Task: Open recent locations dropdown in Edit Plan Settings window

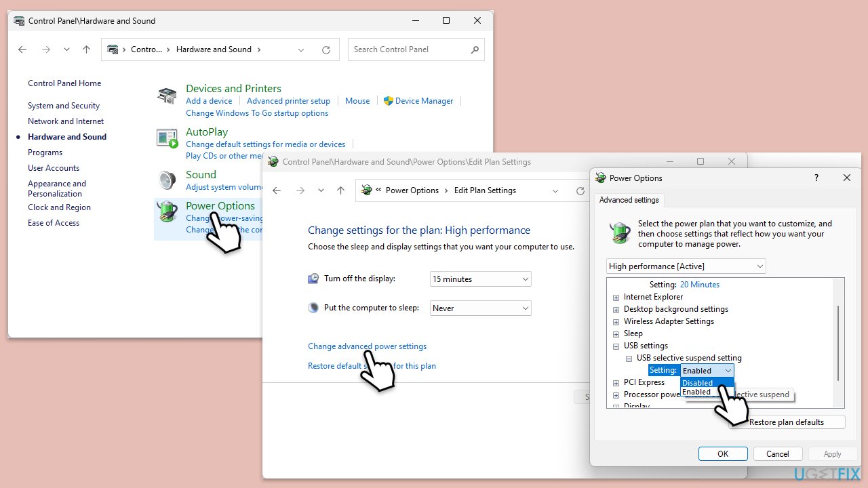Action: [x=321, y=190]
